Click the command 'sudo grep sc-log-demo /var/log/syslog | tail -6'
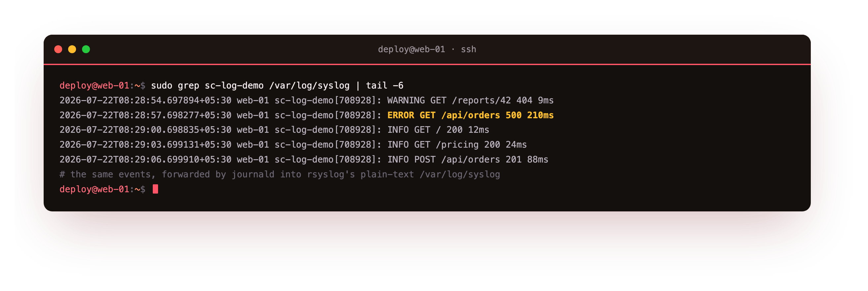868x291 pixels. (x=277, y=86)
